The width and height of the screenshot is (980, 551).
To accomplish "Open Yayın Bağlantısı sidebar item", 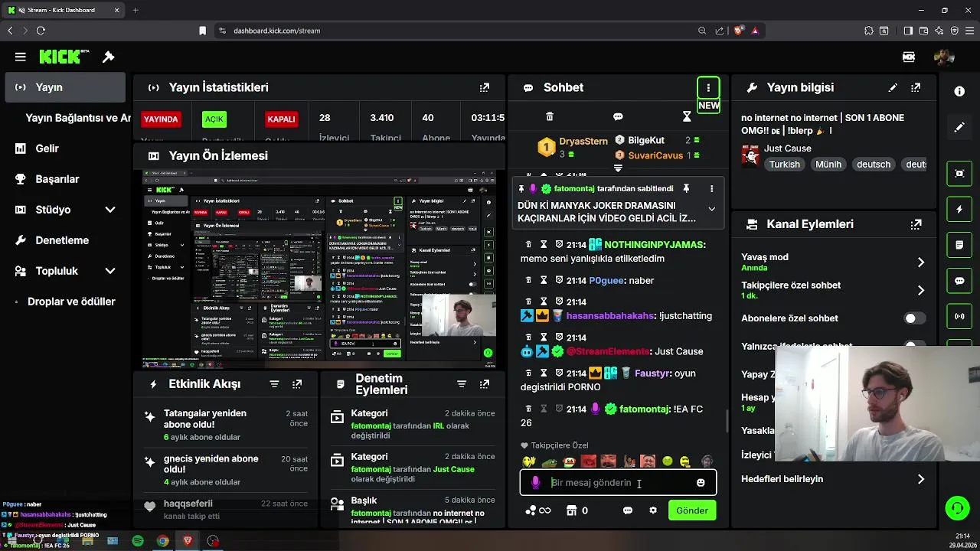I will tap(77, 118).
